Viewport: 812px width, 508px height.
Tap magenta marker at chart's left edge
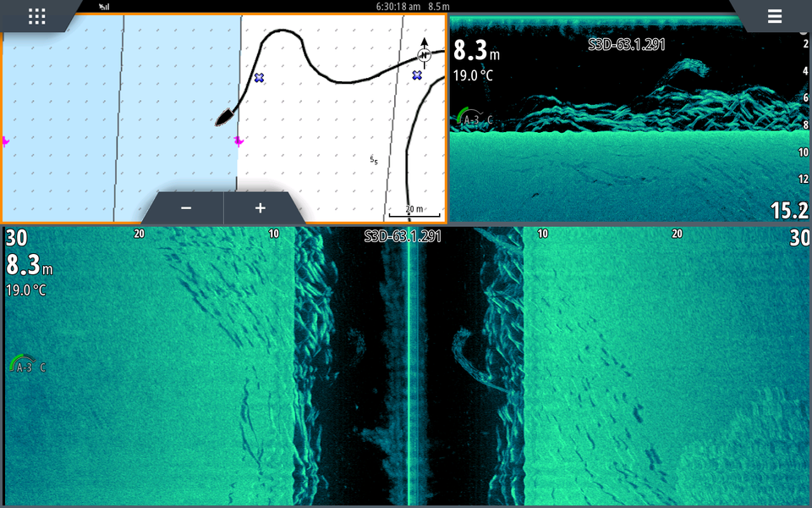click(x=4, y=141)
